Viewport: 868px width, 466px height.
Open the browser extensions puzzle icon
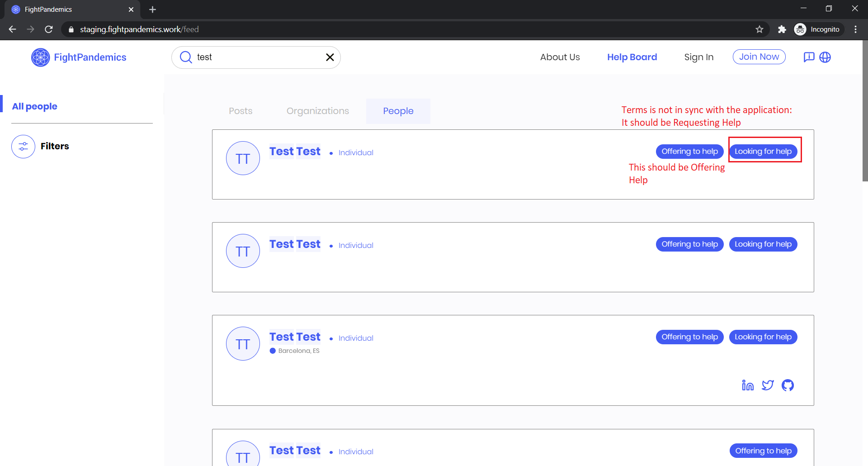point(782,29)
